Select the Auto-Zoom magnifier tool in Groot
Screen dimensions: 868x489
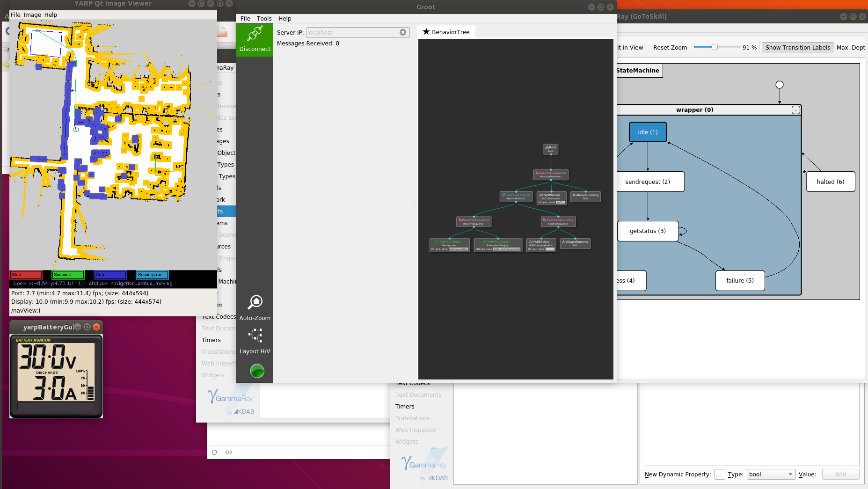coord(255,302)
